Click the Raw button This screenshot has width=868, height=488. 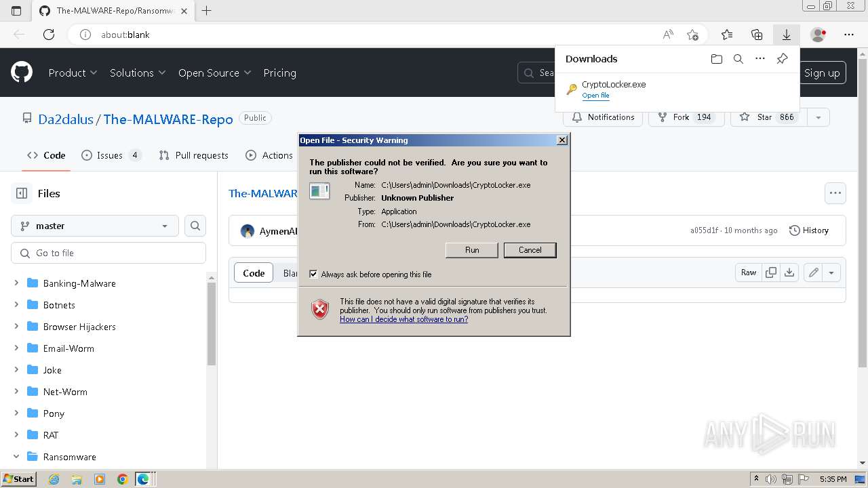coord(749,272)
